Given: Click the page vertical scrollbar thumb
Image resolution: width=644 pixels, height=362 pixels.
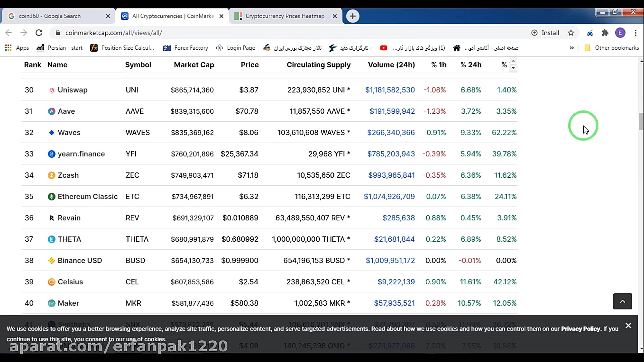Looking at the screenshot, I should click(x=641, y=121).
